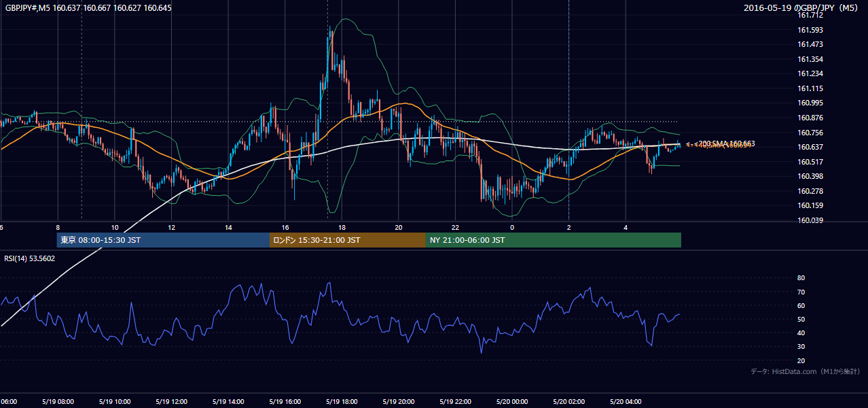This screenshot has width=868, height=408.
Task: Select the NY 21:00-06:00 JST session bar
Action: point(554,240)
